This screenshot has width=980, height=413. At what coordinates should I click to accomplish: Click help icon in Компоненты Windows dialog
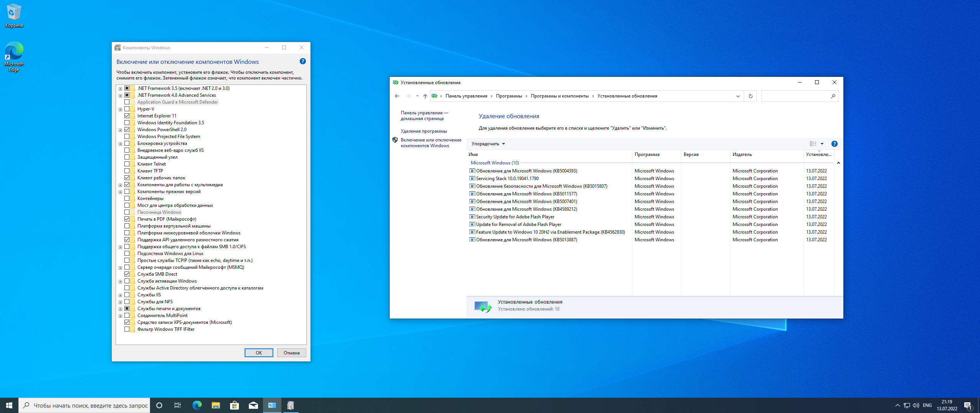tap(302, 61)
